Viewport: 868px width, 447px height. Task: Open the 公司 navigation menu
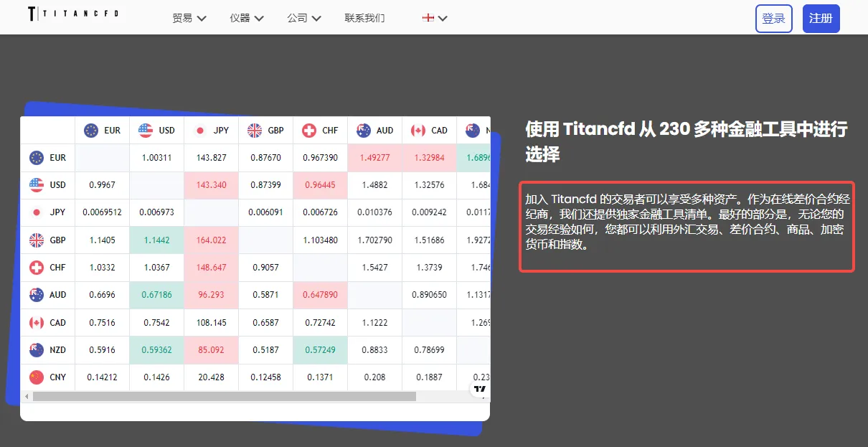(x=304, y=18)
